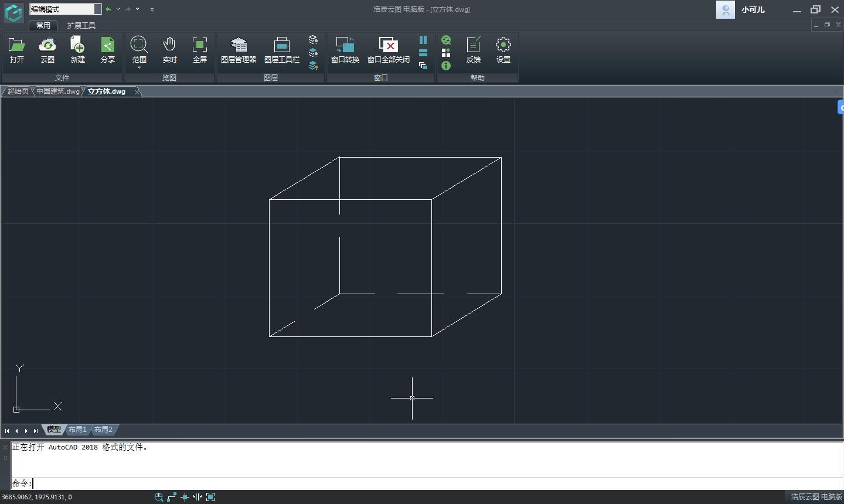Click the 窗口转换 window switch icon
This screenshot has width=844, height=504.
tap(345, 50)
